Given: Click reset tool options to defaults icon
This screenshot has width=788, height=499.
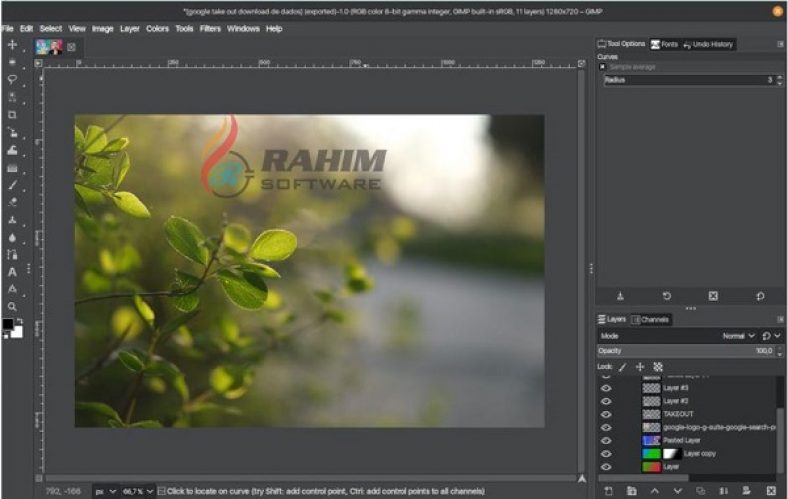Looking at the screenshot, I should pos(760,296).
